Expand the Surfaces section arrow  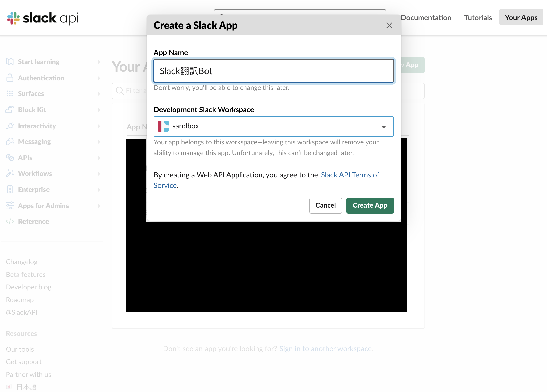coord(99,94)
